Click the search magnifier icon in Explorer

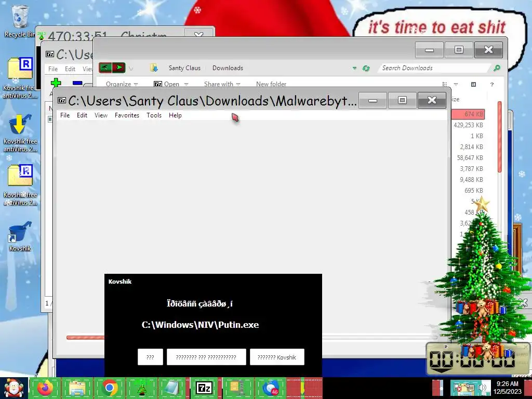click(x=497, y=68)
